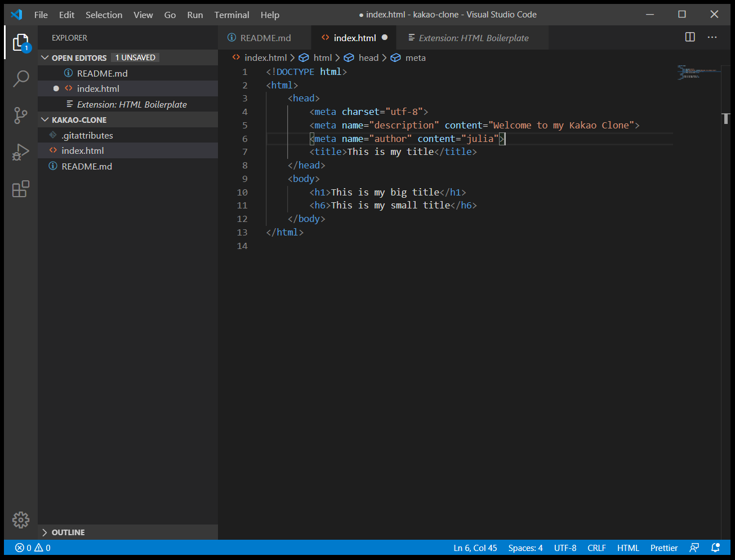Click index.html in the breadcrumb
Screen dimensions: 735x560
265,57
